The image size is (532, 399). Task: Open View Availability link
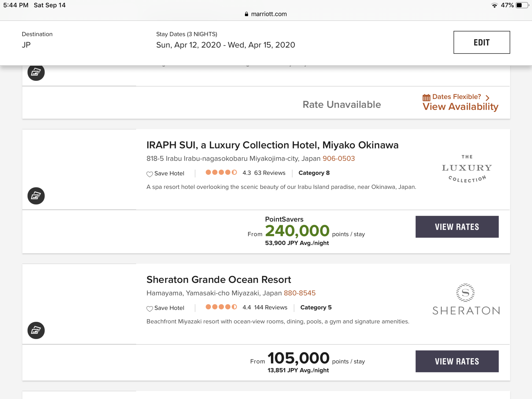(x=460, y=107)
